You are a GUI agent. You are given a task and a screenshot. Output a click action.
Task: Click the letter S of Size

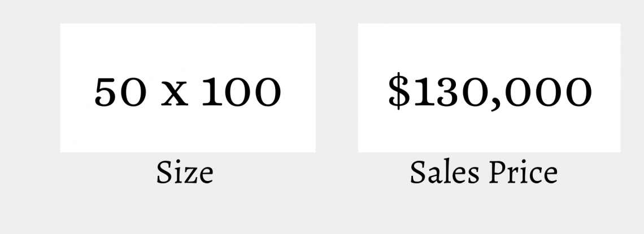point(163,173)
